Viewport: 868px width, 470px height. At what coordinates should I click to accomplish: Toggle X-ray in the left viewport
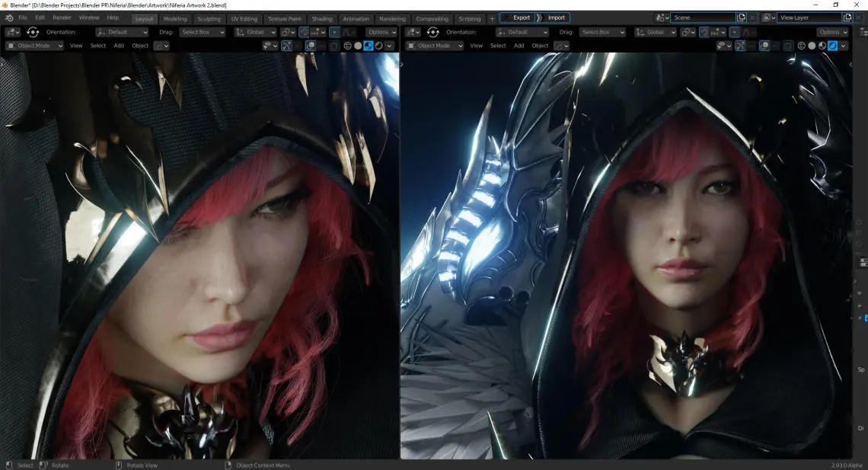[x=333, y=46]
